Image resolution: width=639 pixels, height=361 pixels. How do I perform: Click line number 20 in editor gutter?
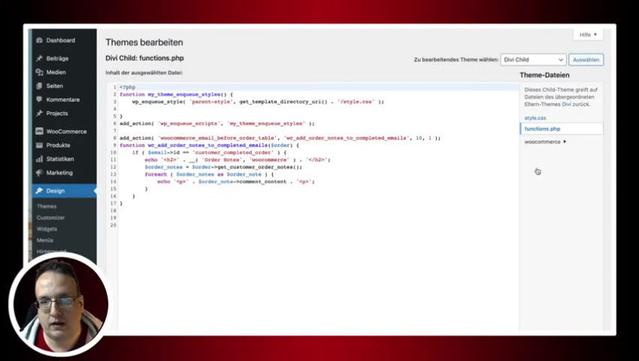point(113,225)
